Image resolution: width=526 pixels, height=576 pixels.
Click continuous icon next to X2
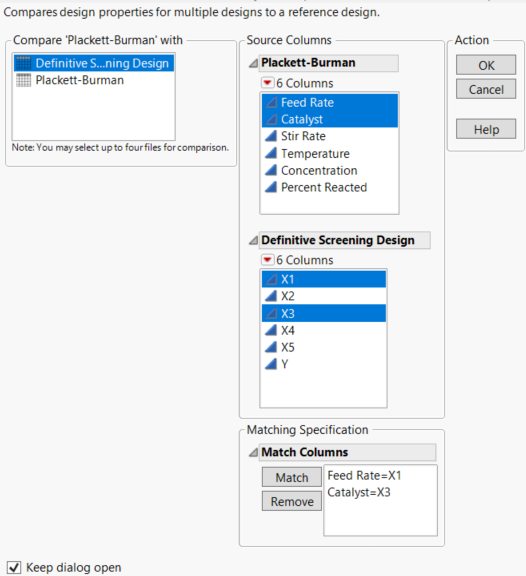pos(271,296)
